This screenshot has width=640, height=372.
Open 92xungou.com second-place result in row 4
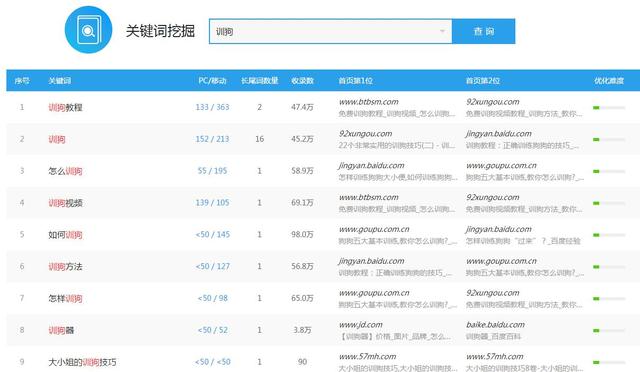[493, 197]
